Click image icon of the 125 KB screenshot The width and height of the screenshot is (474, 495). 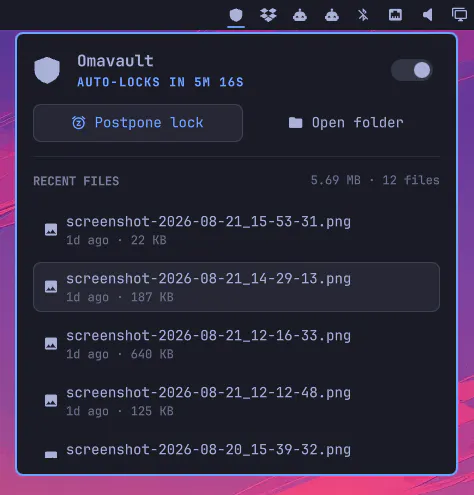click(51, 401)
